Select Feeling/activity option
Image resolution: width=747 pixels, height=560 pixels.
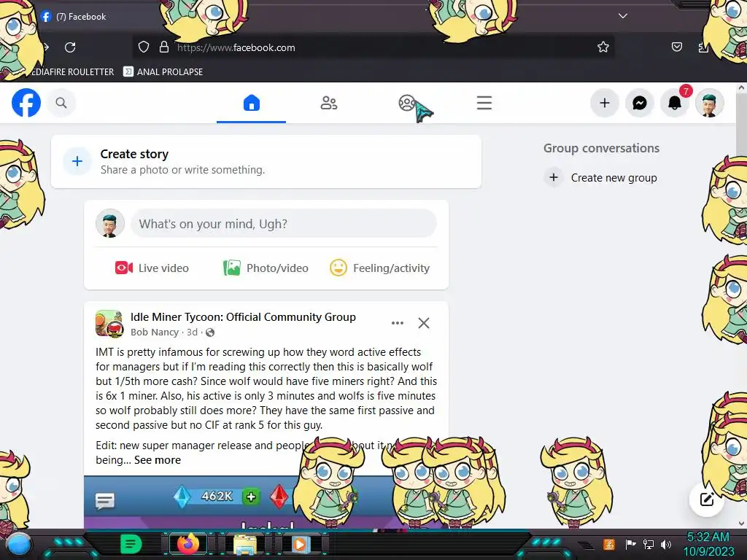(x=379, y=268)
